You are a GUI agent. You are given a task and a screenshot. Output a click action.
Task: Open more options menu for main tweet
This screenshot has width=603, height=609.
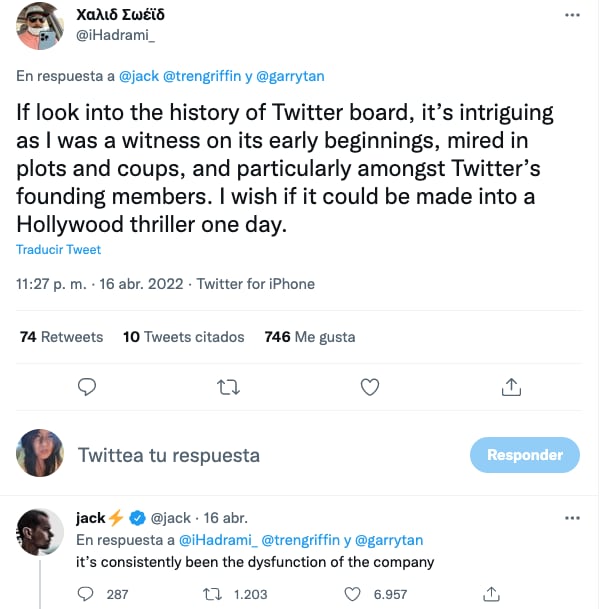point(572,16)
